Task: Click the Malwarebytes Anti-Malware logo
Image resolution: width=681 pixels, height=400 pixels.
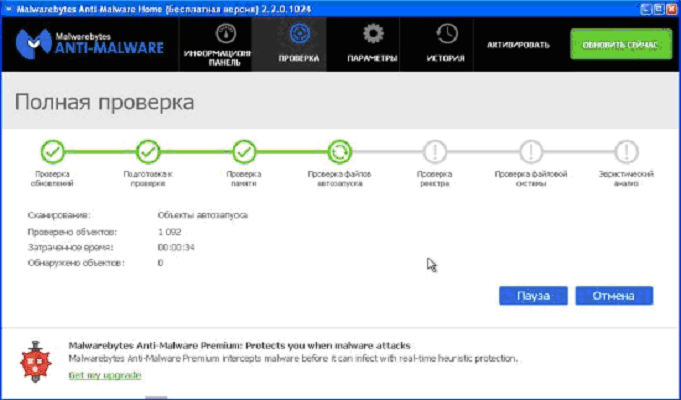Action: 89,44
